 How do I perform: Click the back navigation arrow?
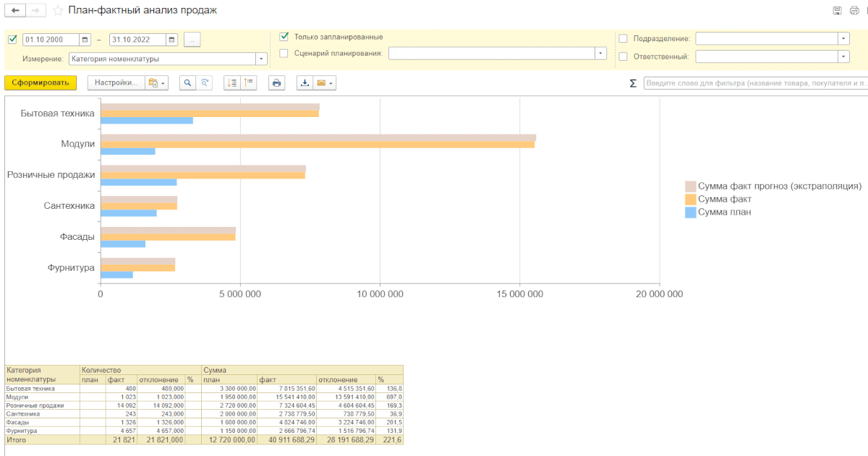[x=15, y=11]
